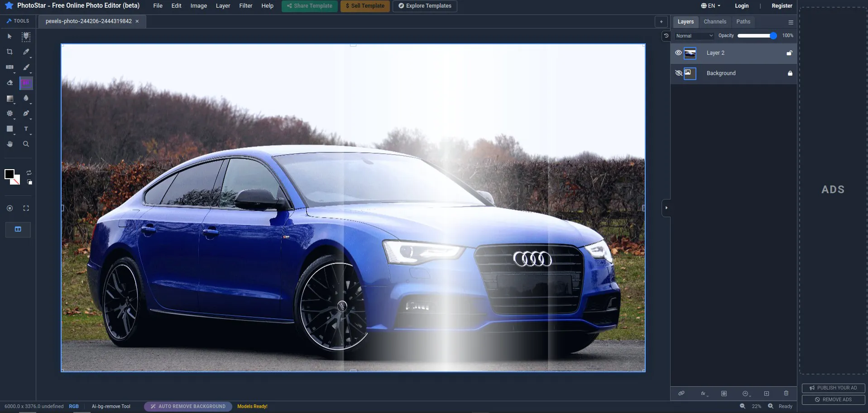Open the Edit menu

click(177, 6)
